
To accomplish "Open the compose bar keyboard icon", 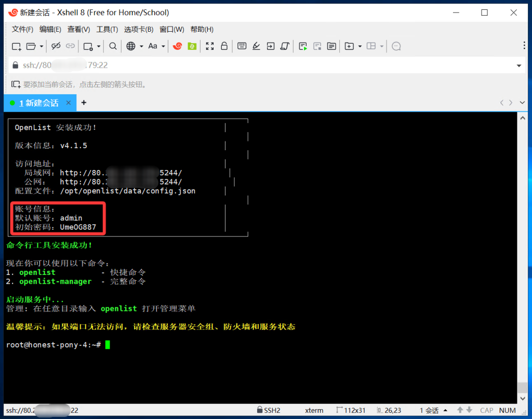I will pyautogui.click(x=242, y=46).
